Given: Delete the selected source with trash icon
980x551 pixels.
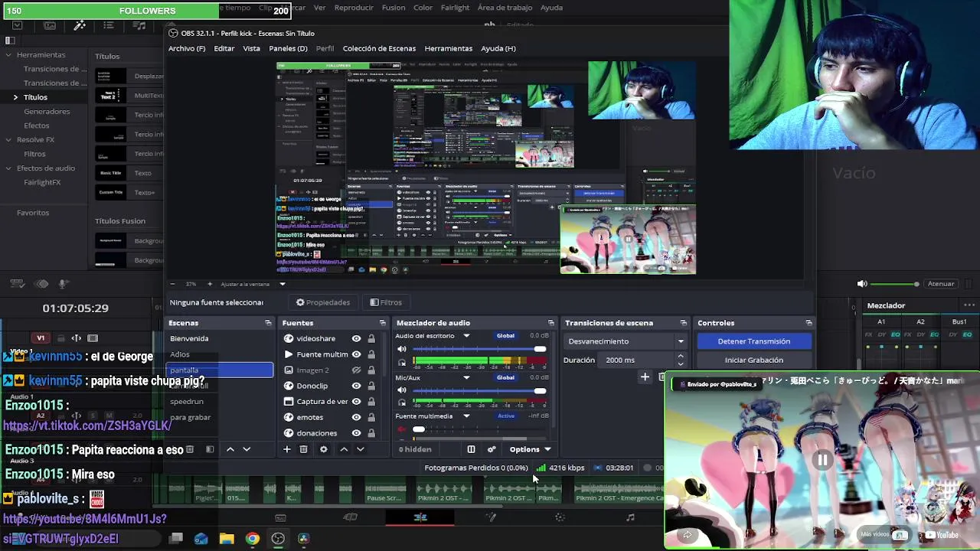Looking at the screenshot, I should pyautogui.click(x=304, y=449).
